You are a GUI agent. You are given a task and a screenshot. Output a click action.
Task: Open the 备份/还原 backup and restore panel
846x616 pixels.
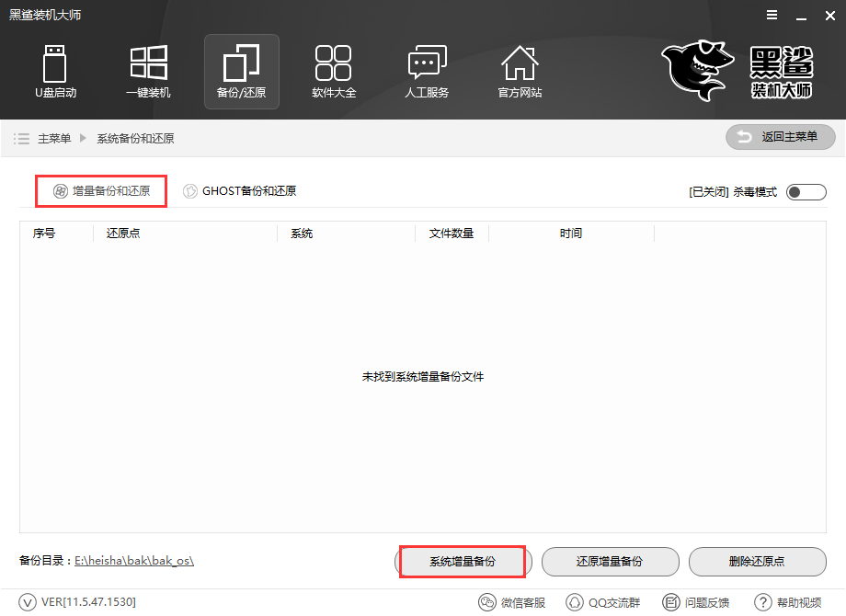click(x=241, y=71)
